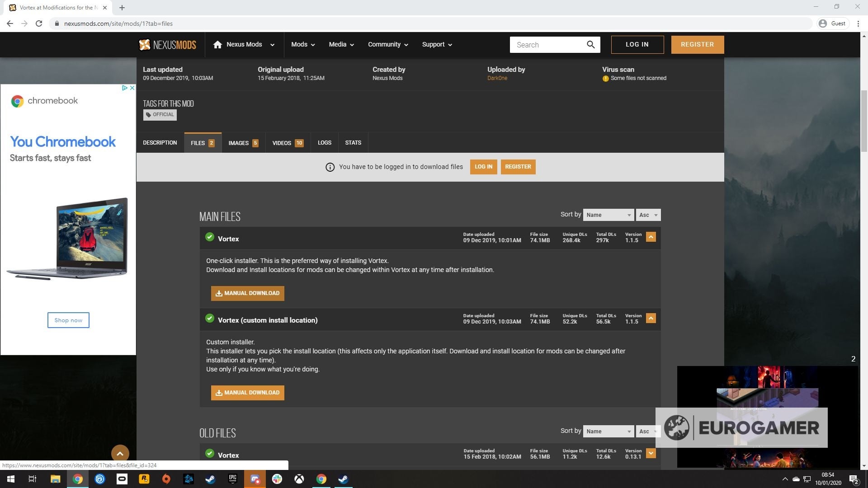
Task: Open Xbox app from the taskbar
Action: (x=299, y=479)
